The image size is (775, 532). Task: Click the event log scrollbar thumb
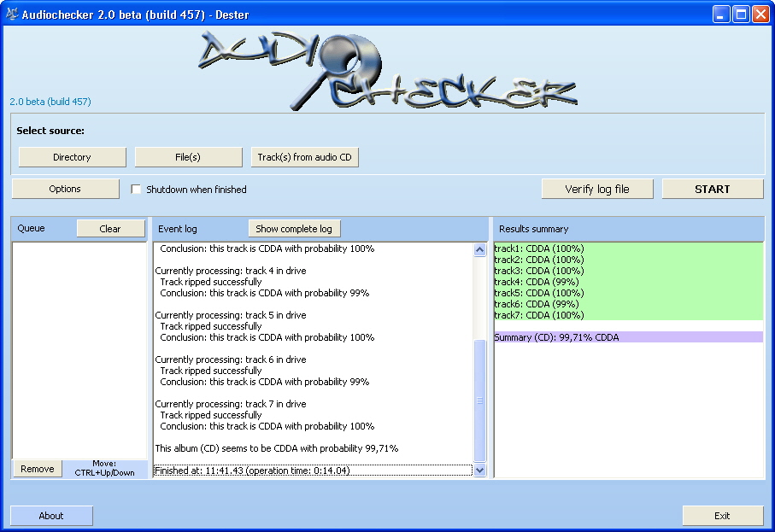pos(479,400)
